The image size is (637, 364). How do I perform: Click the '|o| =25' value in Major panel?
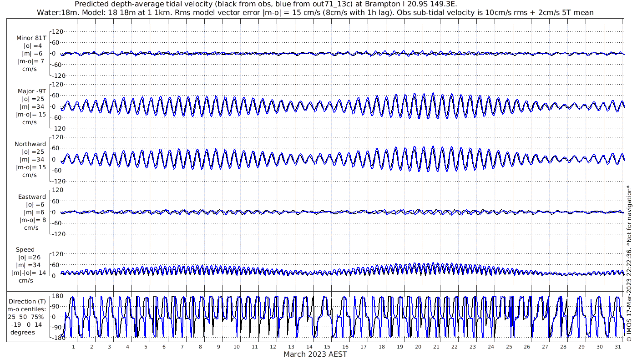coord(33,99)
